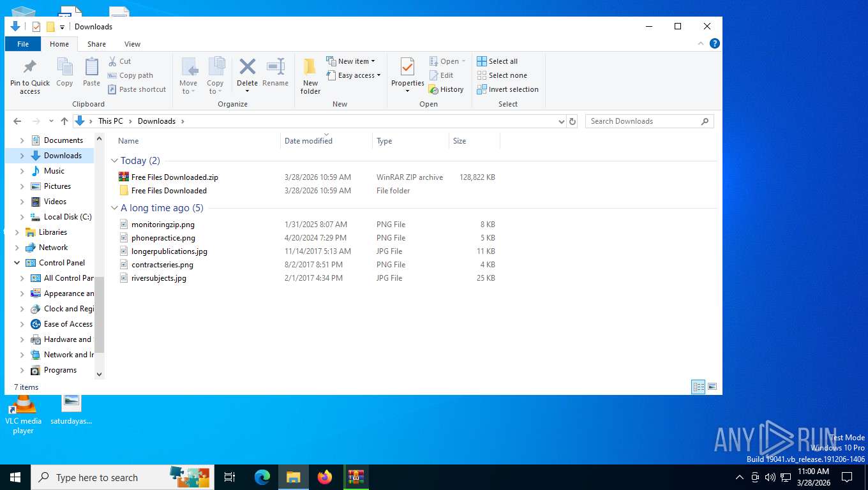Open Recent locations dropdown arrow
Image resolution: width=868 pixels, height=490 pixels.
[x=50, y=121]
